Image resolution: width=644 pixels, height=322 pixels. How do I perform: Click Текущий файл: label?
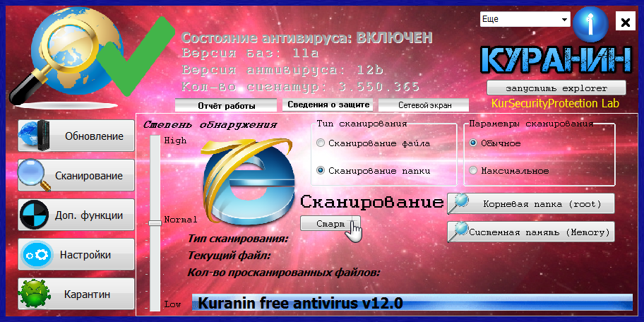pos(229,256)
